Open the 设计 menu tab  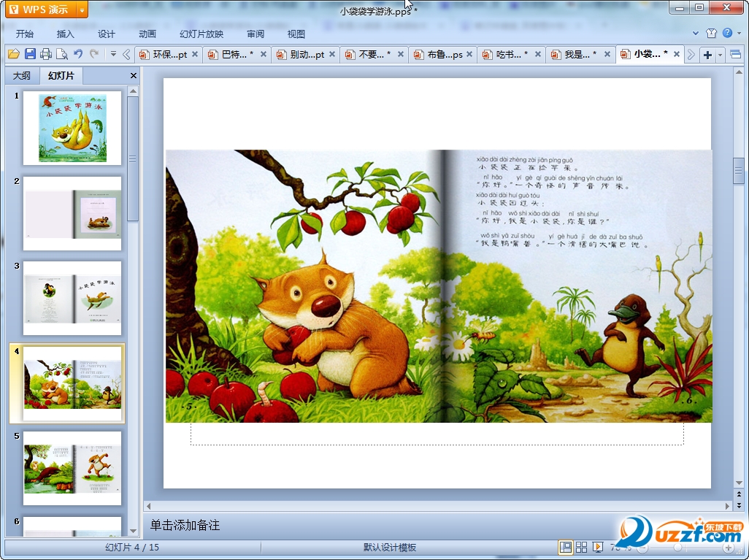click(106, 34)
